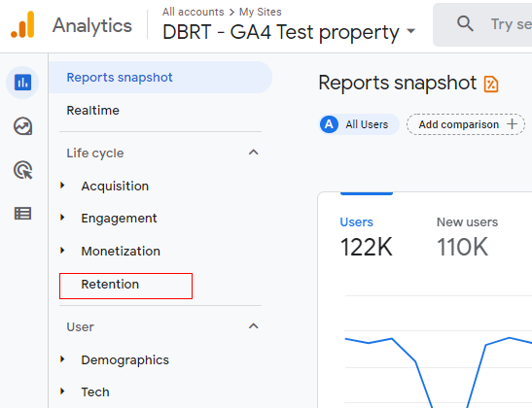Click the Add comparison button

tap(466, 124)
